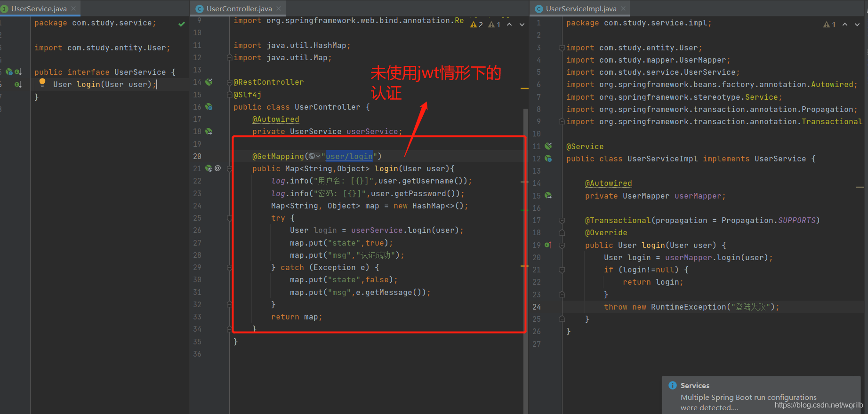Image resolution: width=868 pixels, height=414 pixels.
Task: Collapse the try block fold at line 25 of UserController
Action: (x=229, y=218)
